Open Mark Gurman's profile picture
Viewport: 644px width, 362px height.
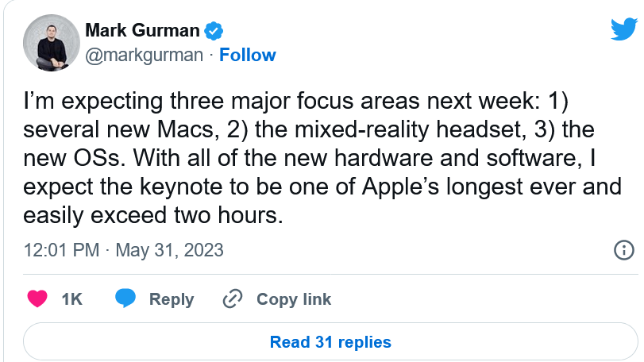48,44
